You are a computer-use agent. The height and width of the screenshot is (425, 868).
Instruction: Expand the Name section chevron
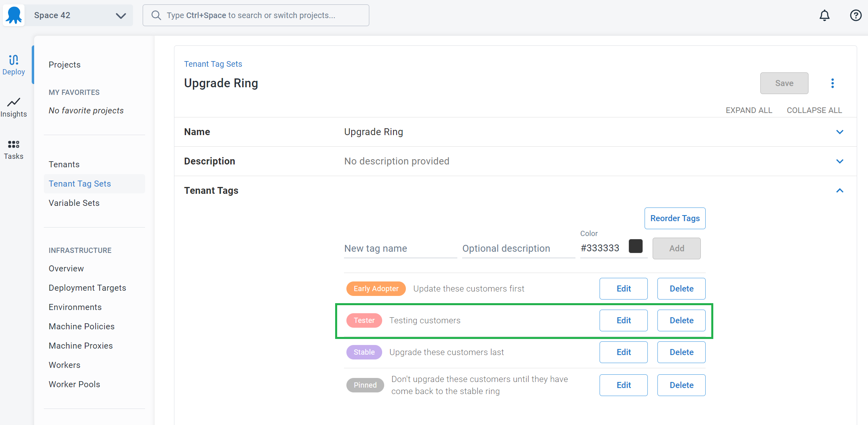pos(839,132)
